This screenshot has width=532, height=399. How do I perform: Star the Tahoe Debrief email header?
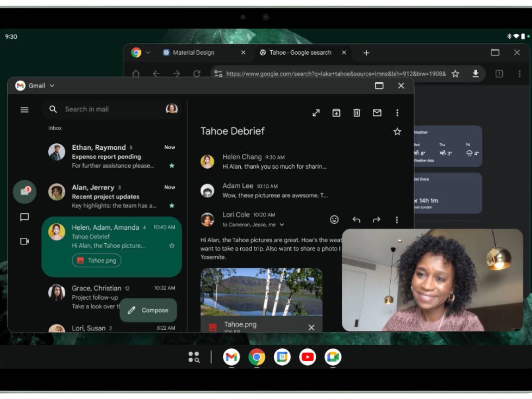397,132
